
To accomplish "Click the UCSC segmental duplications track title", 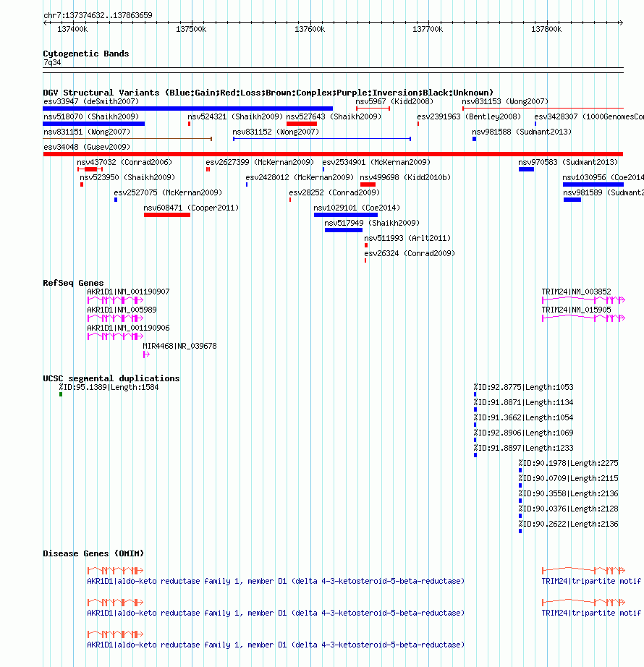I will (111, 378).
